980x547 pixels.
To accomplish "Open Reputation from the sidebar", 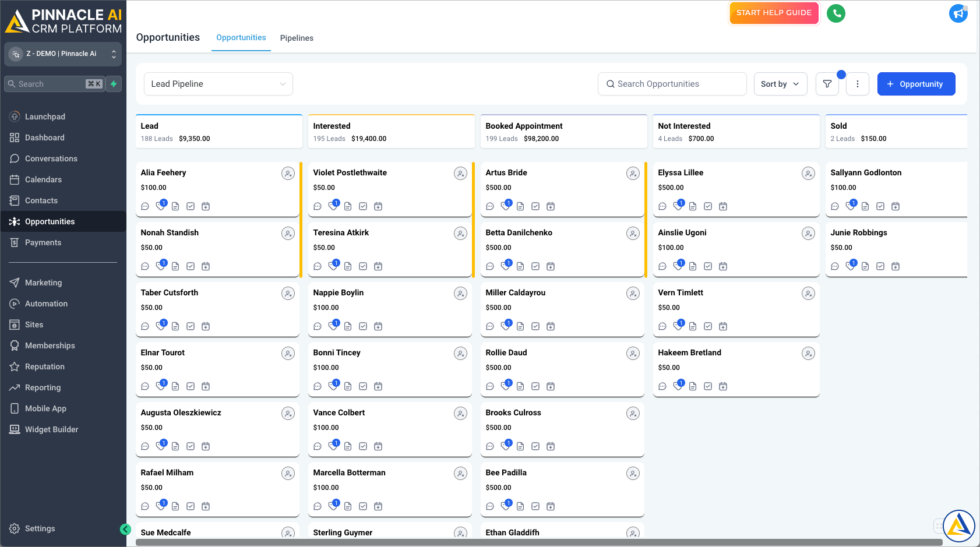I will (x=44, y=366).
